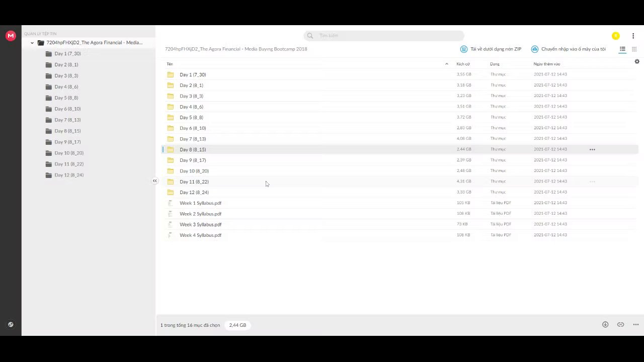644x362 pixels.
Task: Switch to grid thumbnail view
Action: pos(634,49)
